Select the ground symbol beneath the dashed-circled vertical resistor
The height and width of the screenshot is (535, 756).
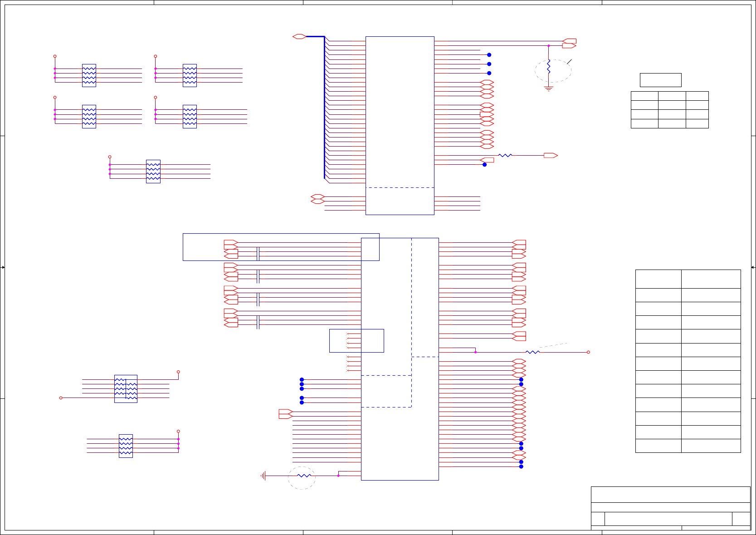[x=549, y=89]
